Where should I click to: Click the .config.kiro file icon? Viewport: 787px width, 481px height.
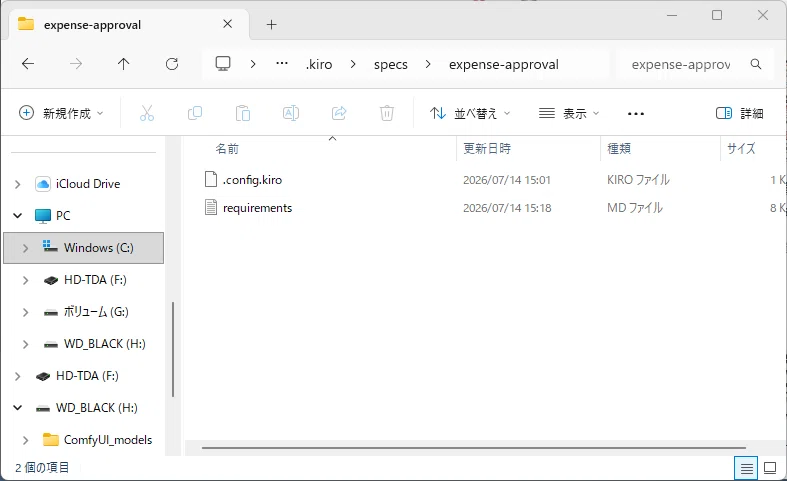click(211, 179)
